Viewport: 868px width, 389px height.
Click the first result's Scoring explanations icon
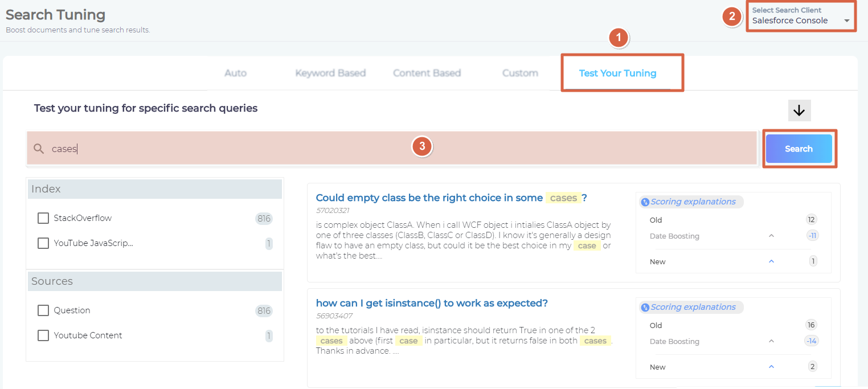[x=645, y=202]
